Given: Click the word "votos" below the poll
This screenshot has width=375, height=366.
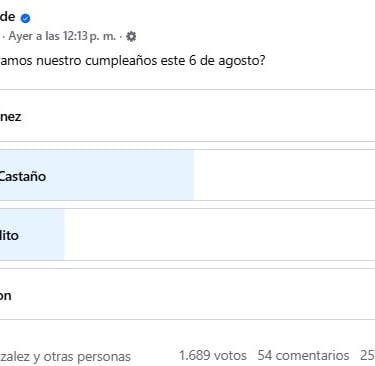Looking at the screenshot, I should pyautogui.click(x=230, y=355).
